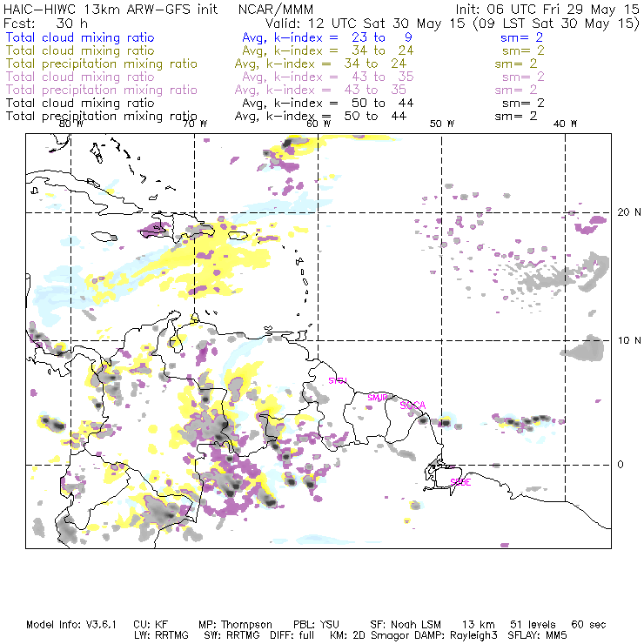The width and height of the screenshot is (644, 644).
Task: Click "Avg, k-index = 34 to 24" on olive cloud row
Action: tap(327, 50)
